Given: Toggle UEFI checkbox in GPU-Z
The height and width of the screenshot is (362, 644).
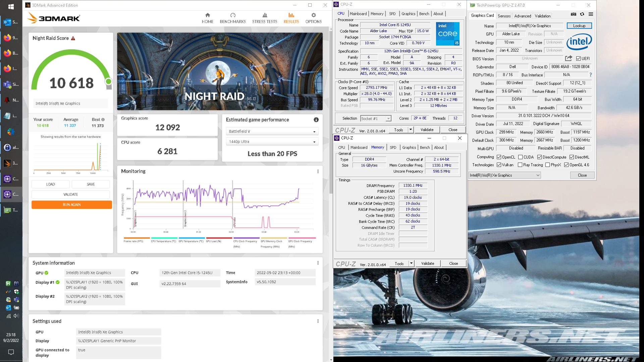Looking at the screenshot, I should click(578, 59).
